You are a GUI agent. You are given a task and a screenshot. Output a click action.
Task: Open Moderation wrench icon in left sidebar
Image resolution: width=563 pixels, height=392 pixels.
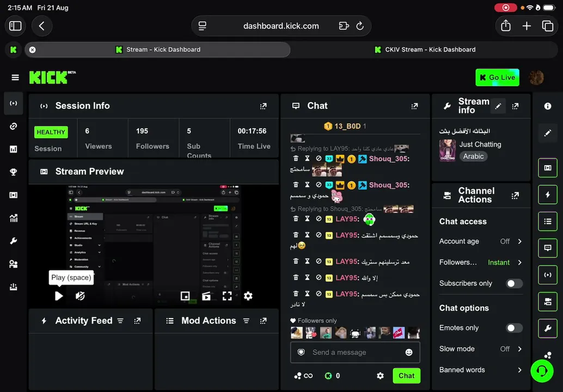pos(13,241)
